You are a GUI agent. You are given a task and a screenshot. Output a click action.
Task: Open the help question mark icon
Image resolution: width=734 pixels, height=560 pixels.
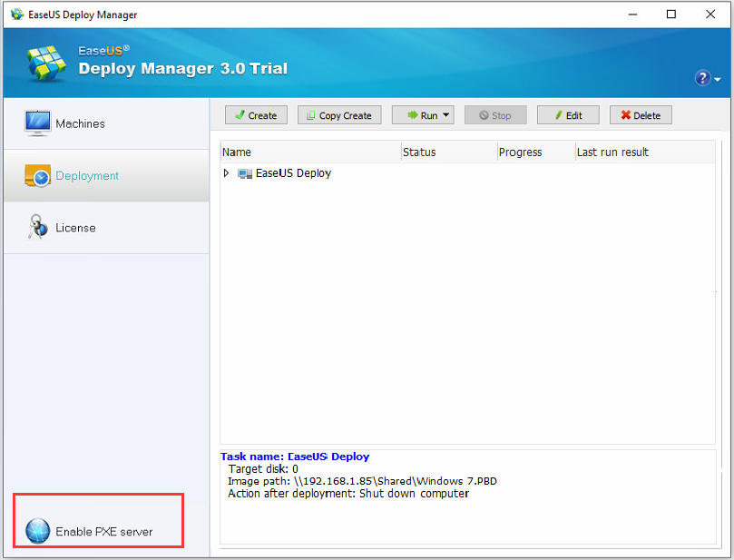(702, 78)
